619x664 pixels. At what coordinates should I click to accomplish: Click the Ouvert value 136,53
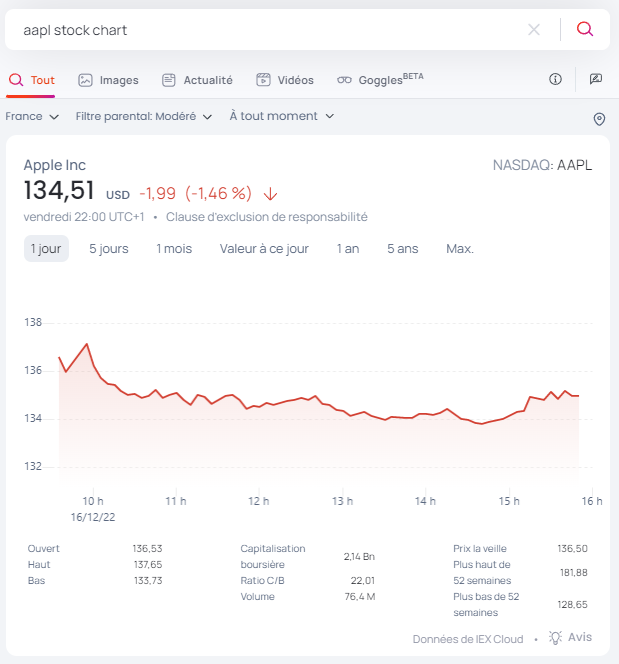pyautogui.click(x=147, y=548)
